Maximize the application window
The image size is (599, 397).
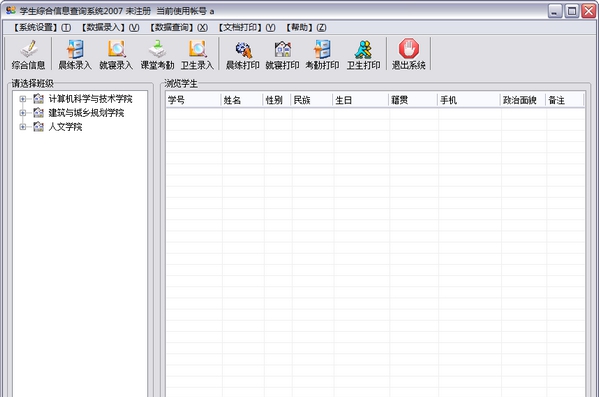click(x=572, y=11)
